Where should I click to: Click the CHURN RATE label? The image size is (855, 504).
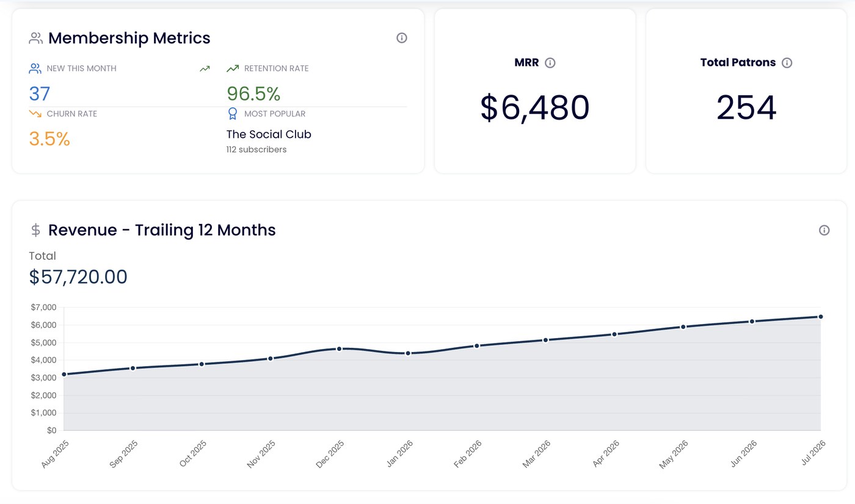72,113
